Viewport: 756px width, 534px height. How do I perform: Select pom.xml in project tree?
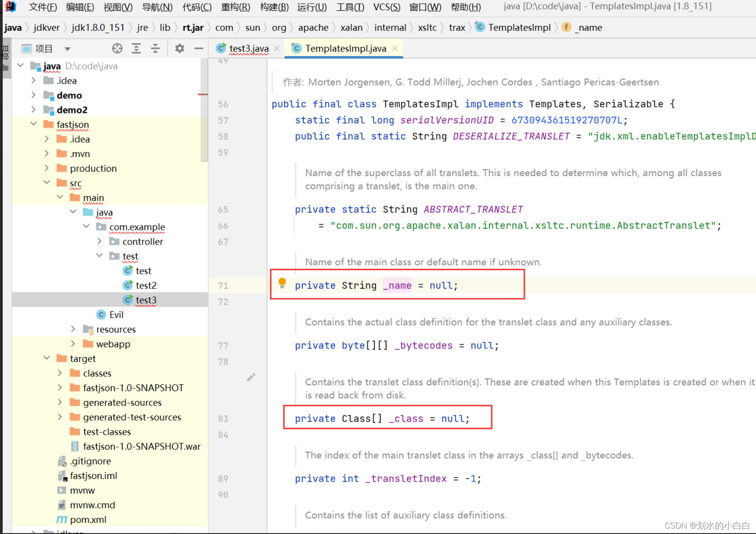coord(88,520)
